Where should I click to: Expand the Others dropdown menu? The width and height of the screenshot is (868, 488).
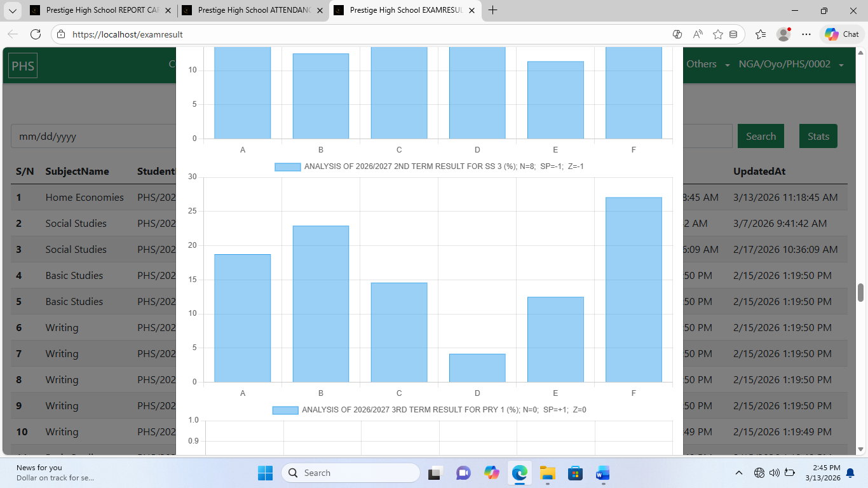point(708,64)
